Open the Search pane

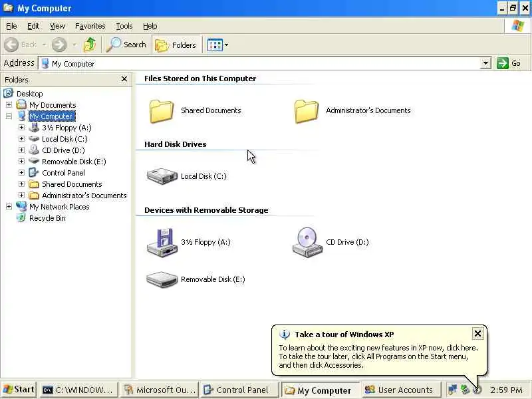point(126,45)
